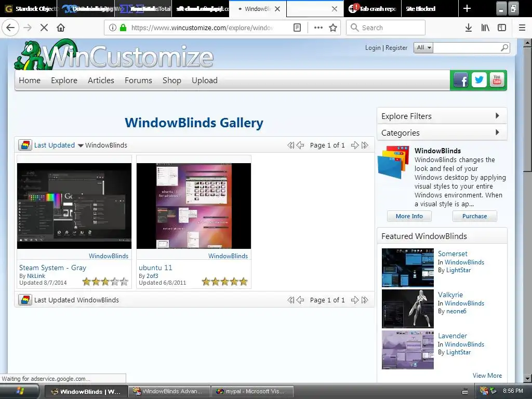Open page actions three-dots menu
532x399 pixels.
click(x=318, y=28)
